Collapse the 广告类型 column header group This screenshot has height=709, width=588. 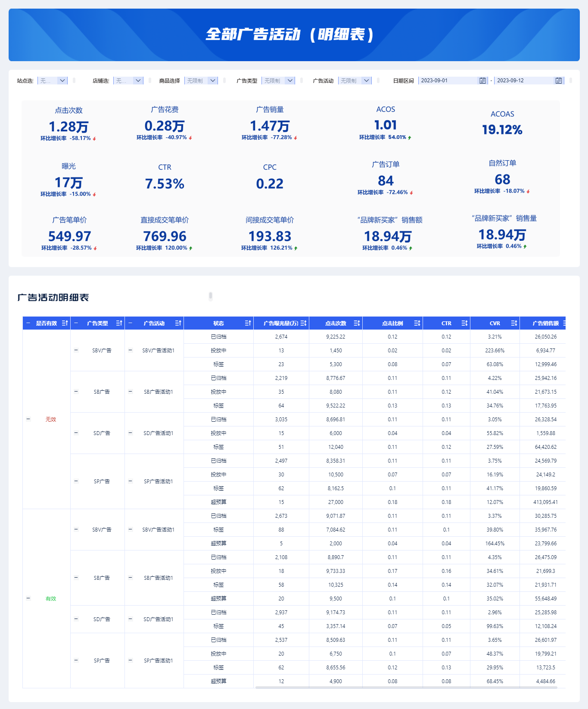[x=76, y=323]
